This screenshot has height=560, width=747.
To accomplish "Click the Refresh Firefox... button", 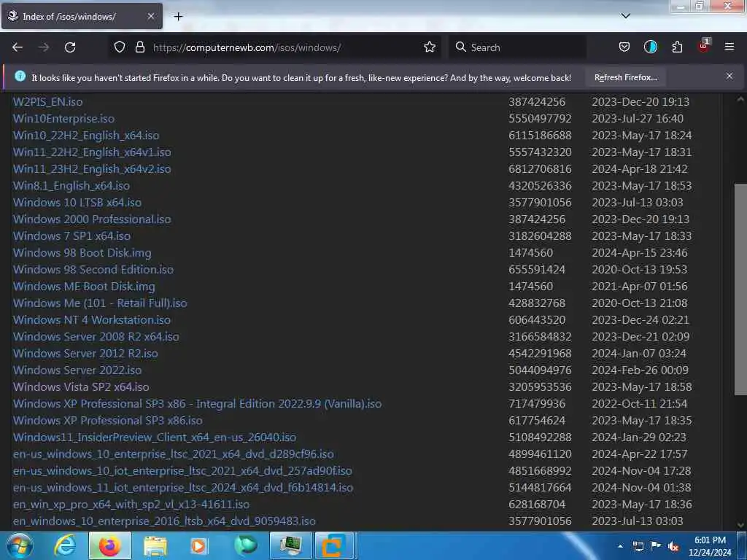I will pyautogui.click(x=625, y=77).
